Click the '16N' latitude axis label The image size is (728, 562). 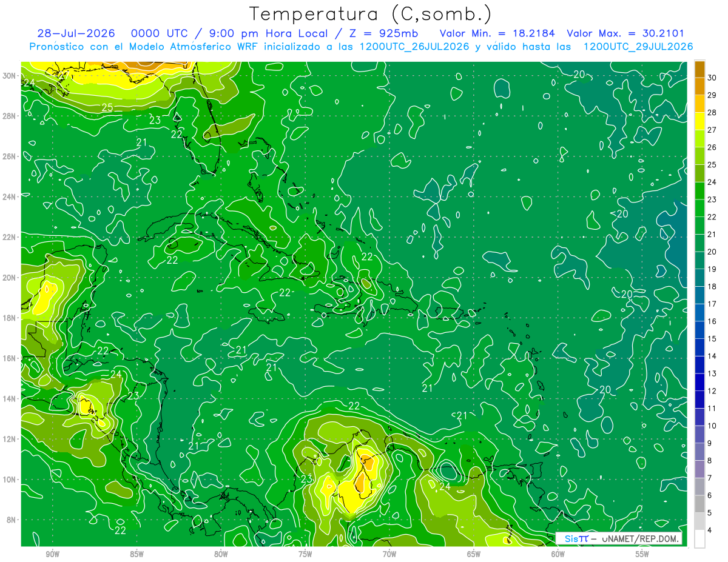[10, 358]
